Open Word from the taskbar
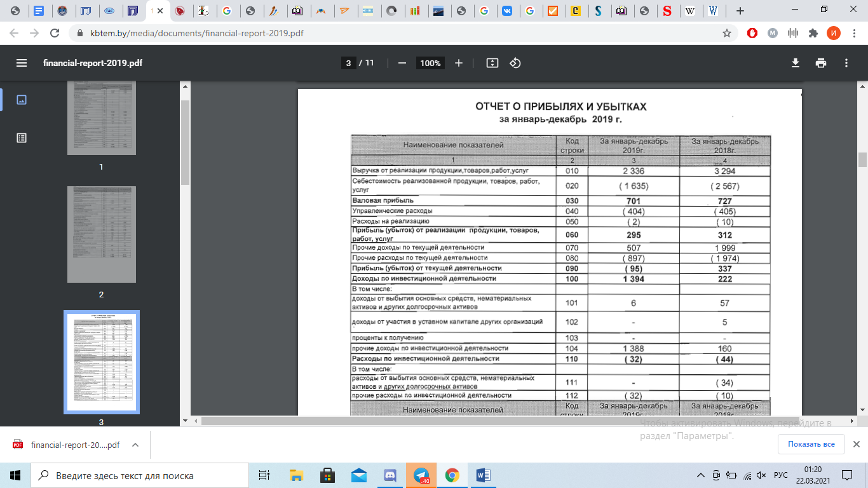 coord(484,475)
